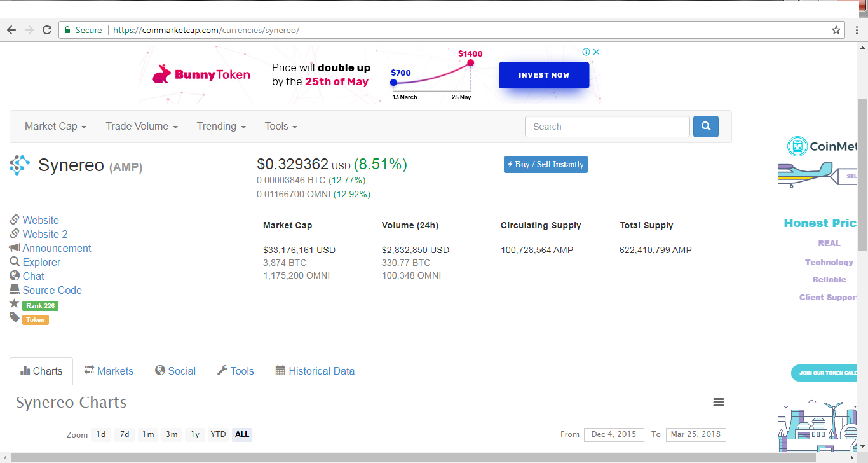Set chart zoom to 1y

click(195, 434)
